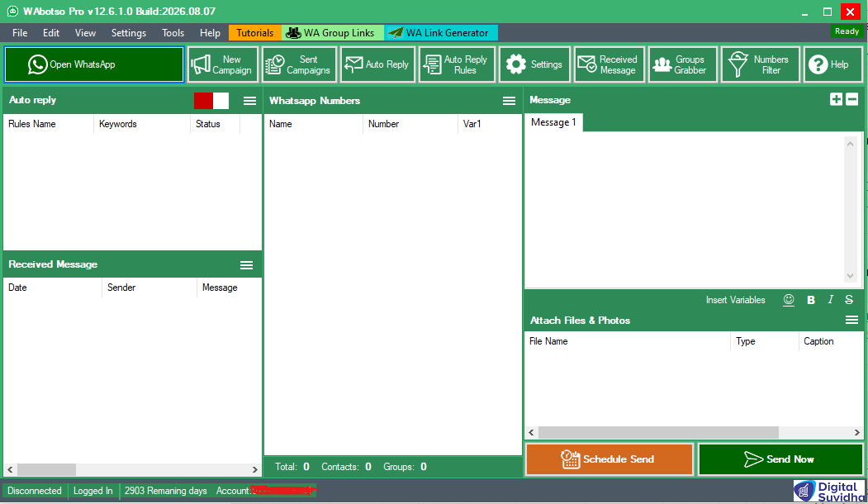Screen dimensions: 868x504
Task: Open the Auto Reply toolbar button
Action: [377, 64]
